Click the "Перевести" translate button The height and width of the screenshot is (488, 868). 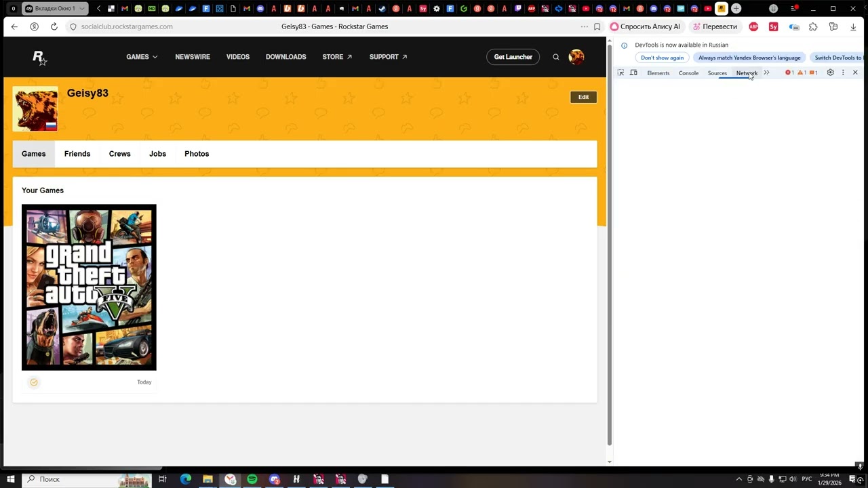click(715, 26)
